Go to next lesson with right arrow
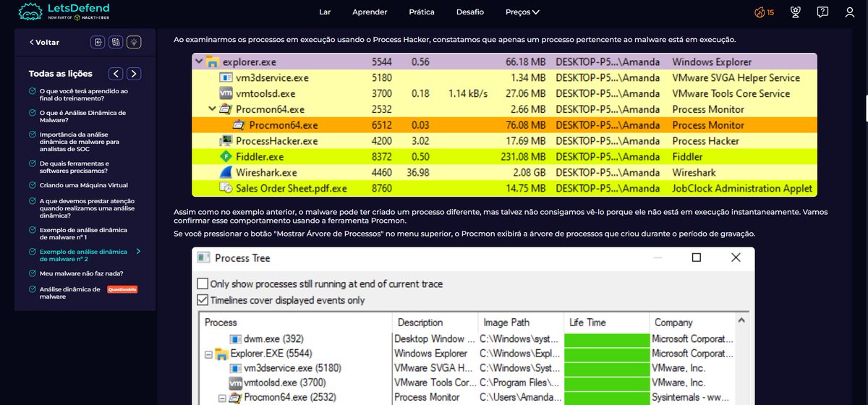Viewport: 868px width, 405px height. click(134, 74)
